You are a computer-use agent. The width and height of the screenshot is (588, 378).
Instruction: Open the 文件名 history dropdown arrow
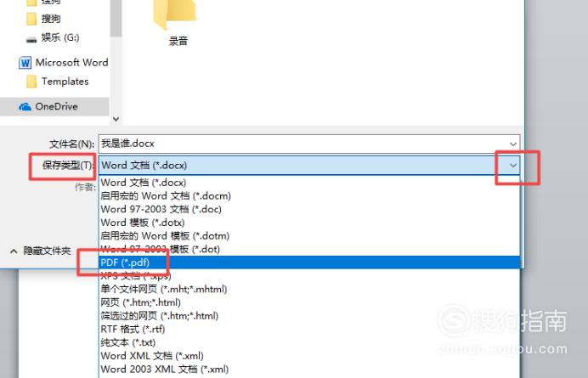(x=512, y=144)
